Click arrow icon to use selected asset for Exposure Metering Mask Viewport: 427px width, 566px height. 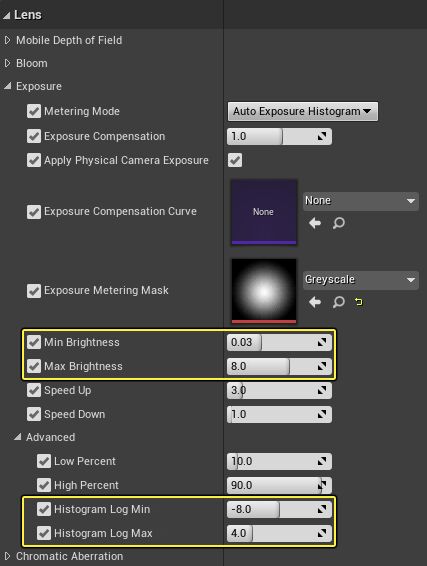pyautogui.click(x=315, y=302)
